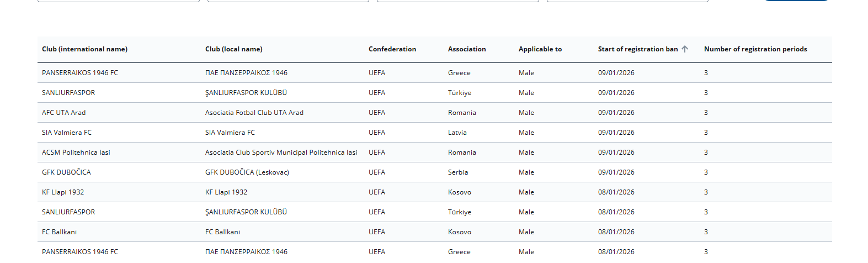Viewport: 868px width, 263px height.
Task: Click the Serbia association cell
Action: (x=457, y=172)
